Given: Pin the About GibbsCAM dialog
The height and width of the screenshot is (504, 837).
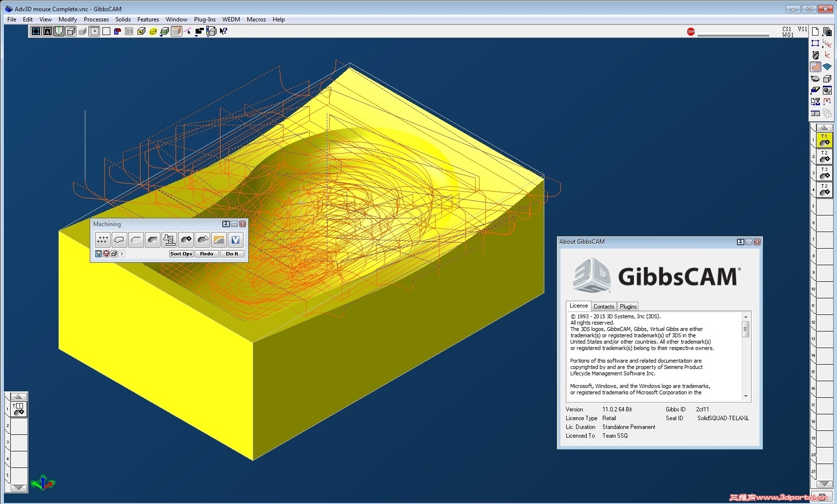Looking at the screenshot, I should 740,242.
